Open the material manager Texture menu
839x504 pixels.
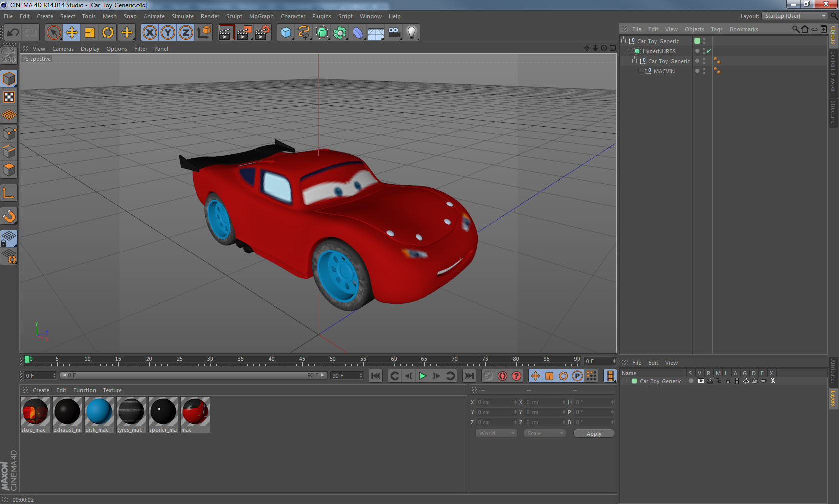pos(112,390)
